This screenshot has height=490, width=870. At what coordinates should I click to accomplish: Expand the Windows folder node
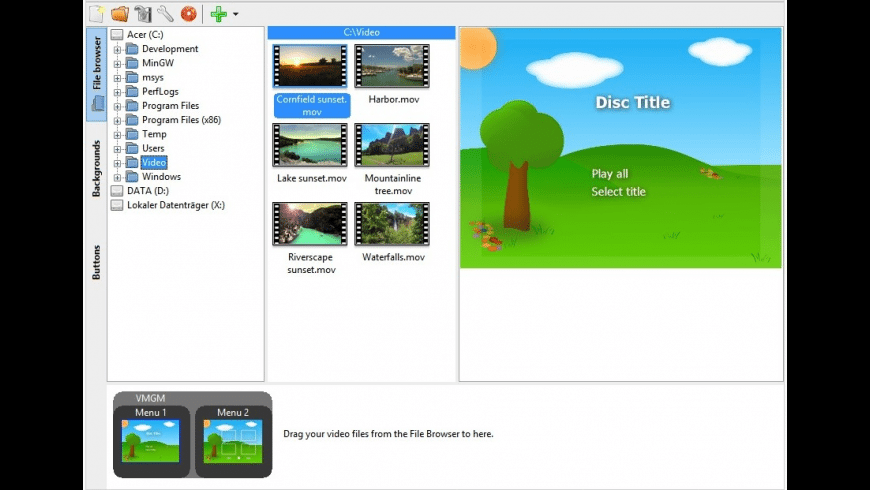(117, 178)
